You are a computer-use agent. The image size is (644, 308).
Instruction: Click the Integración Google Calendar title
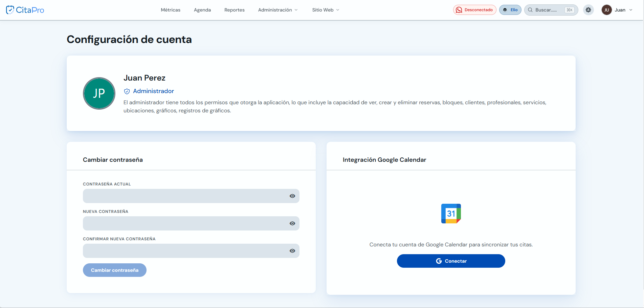pos(384,160)
